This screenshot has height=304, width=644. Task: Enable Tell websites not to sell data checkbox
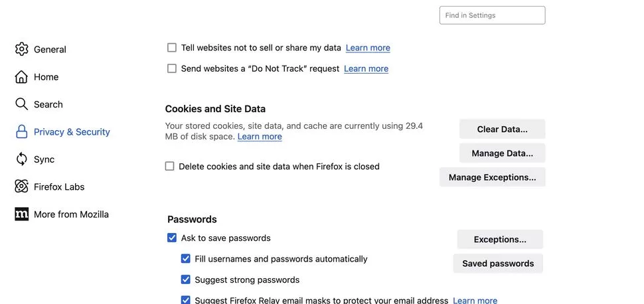pyautogui.click(x=172, y=48)
